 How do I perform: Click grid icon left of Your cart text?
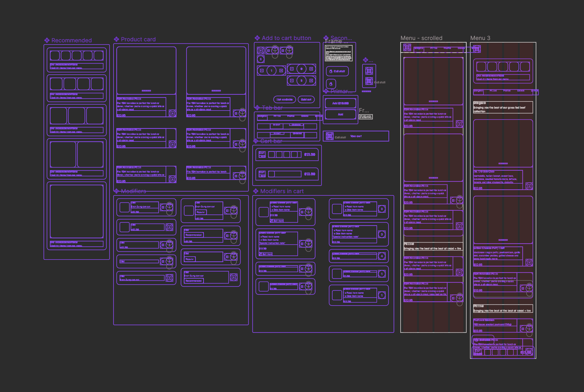[329, 136]
